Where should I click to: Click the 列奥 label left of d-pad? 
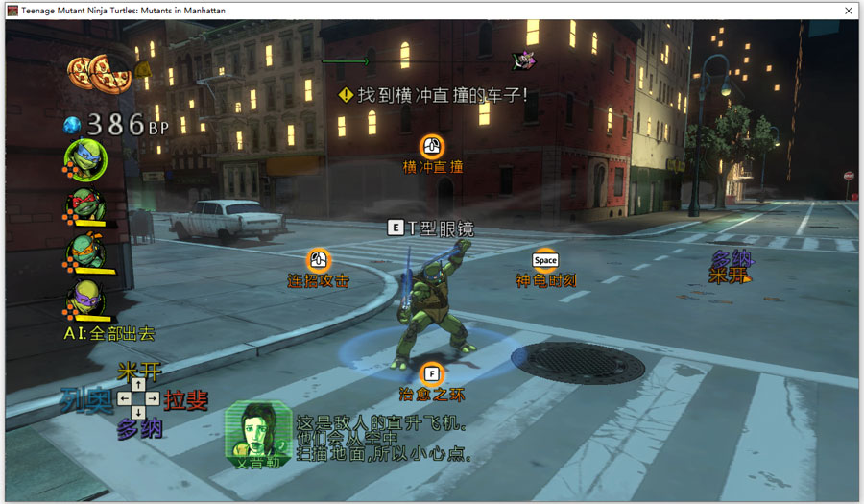[86, 400]
